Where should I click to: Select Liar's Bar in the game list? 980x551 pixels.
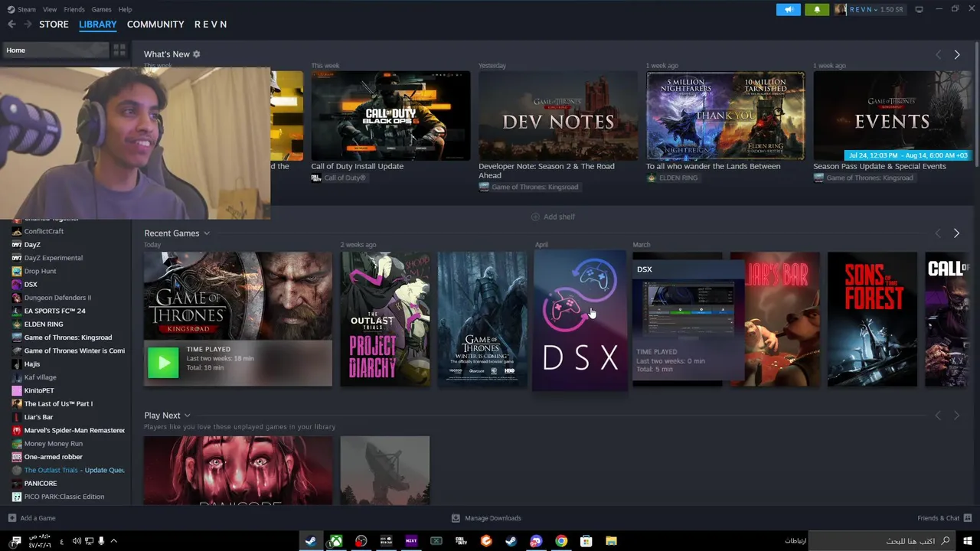click(x=38, y=417)
